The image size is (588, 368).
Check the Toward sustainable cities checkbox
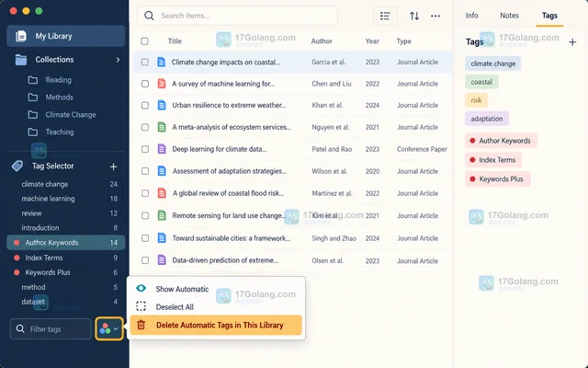pyautogui.click(x=145, y=238)
